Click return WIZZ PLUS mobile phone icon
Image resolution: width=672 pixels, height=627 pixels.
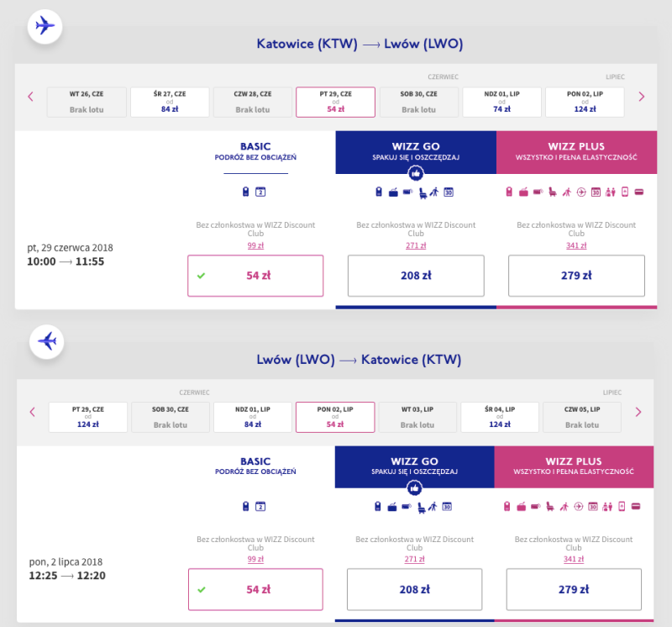(x=622, y=507)
